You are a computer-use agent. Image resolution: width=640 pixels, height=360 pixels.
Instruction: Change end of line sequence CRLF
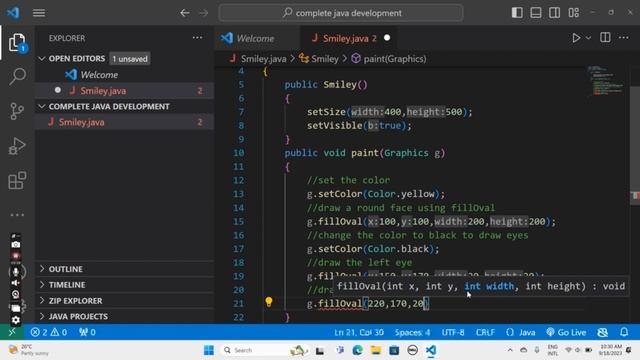(x=485, y=332)
